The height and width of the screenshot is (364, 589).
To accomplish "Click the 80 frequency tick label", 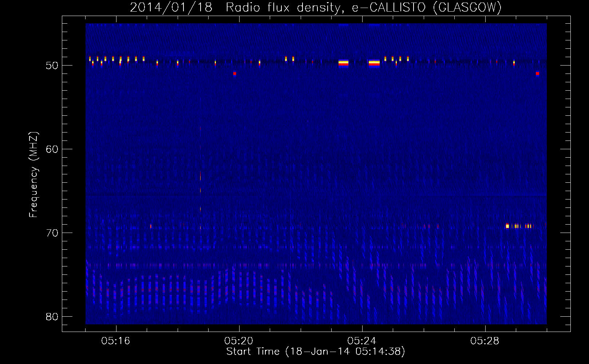I will pos(52,317).
